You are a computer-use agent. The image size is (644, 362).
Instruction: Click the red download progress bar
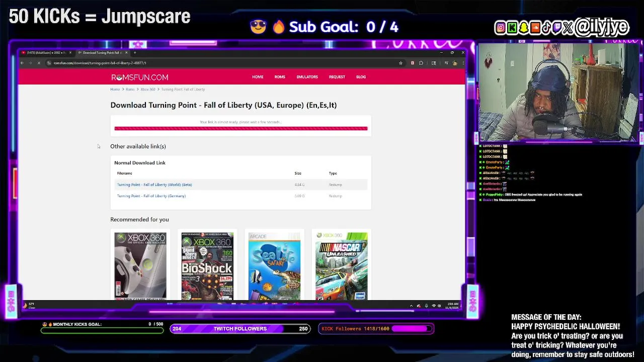[241, 129]
